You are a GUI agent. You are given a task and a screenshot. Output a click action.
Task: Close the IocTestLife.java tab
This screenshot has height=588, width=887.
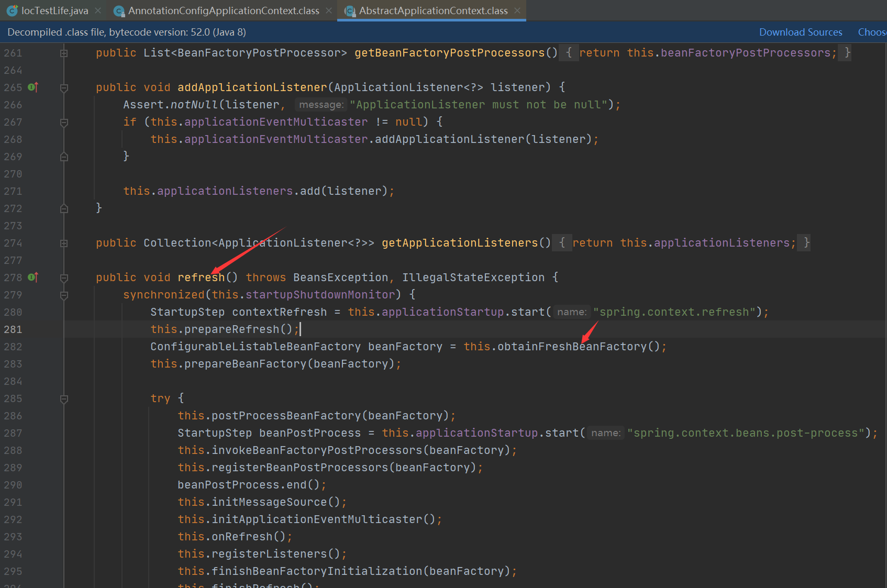tap(98, 10)
